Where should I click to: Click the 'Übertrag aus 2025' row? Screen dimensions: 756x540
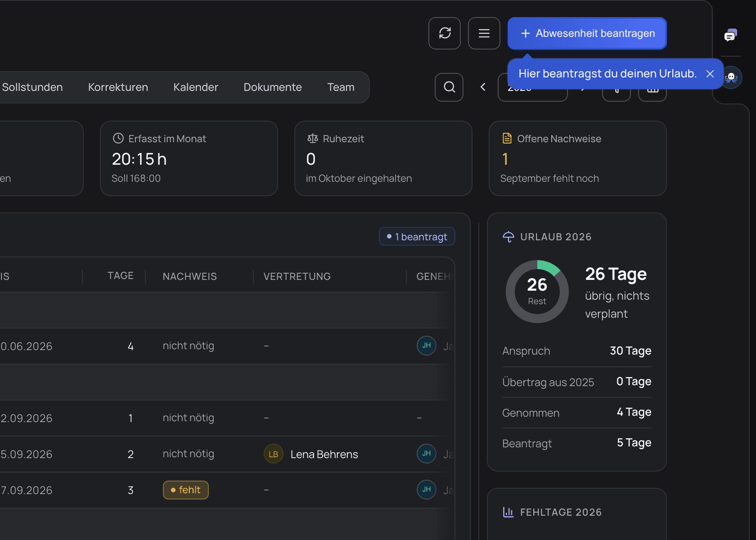tap(577, 382)
